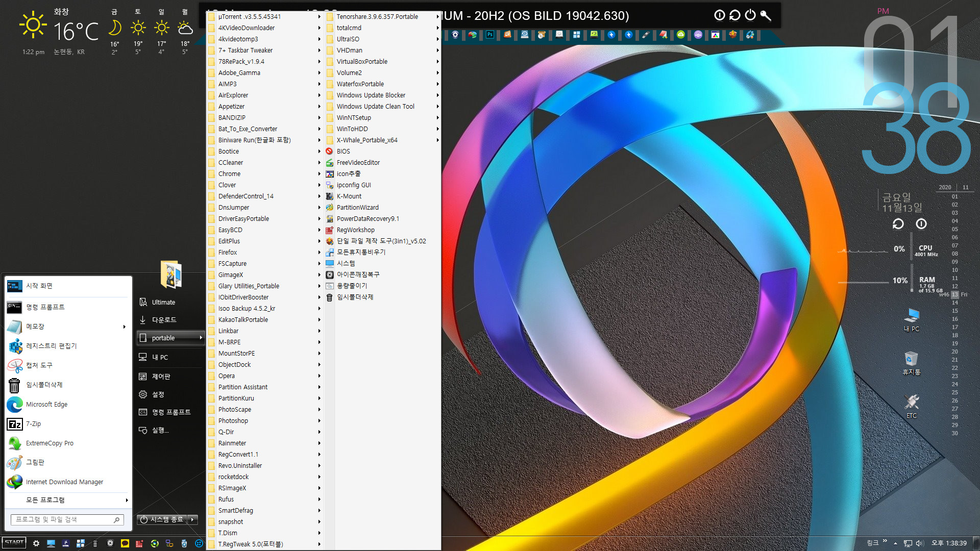The height and width of the screenshot is (551, 980).
Task: Open the network icon in system tray
Action: pos(908,543)
